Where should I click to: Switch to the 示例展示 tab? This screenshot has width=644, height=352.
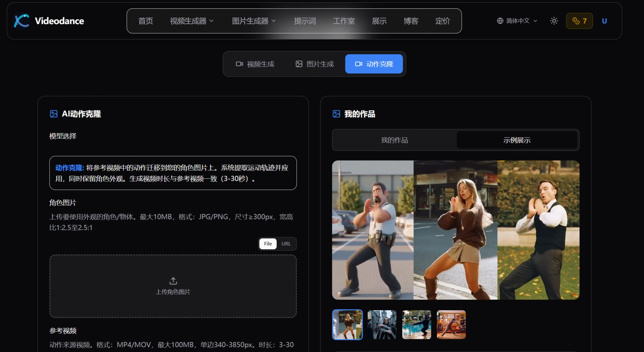(517, 140)
